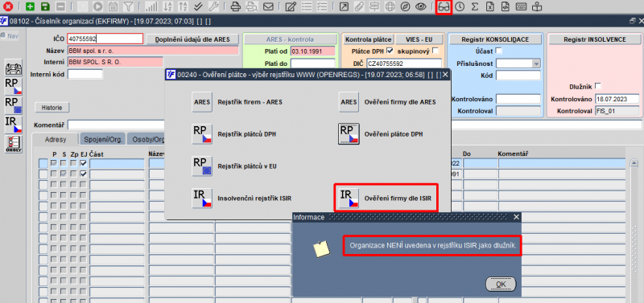644x303 pixels.
Task: Toggle S checkbox in first address row
Action: (x=64, y=163)
